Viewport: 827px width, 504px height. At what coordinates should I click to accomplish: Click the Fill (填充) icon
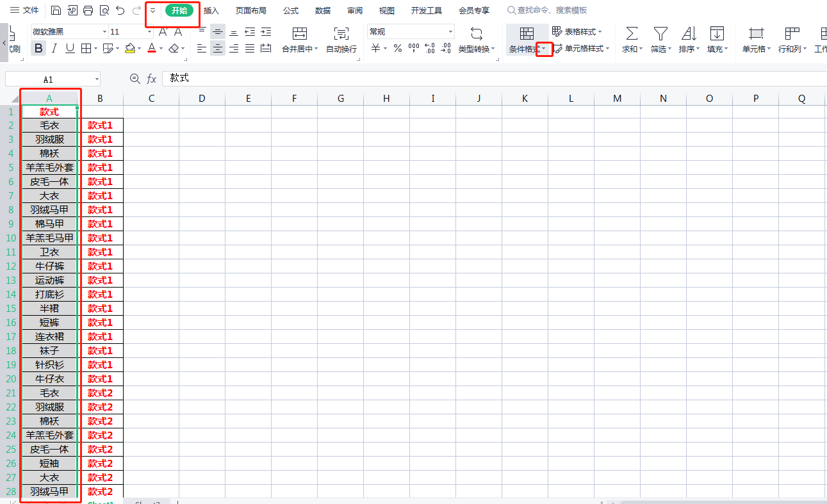pos(717,33)
